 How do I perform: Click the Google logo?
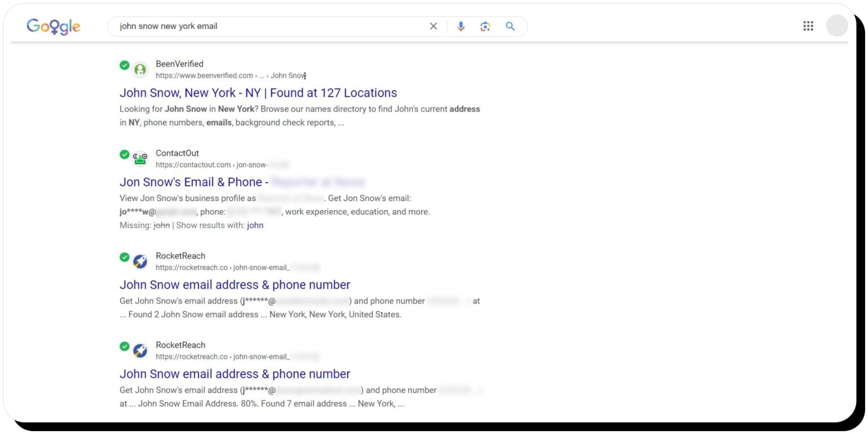coord(54,26)
